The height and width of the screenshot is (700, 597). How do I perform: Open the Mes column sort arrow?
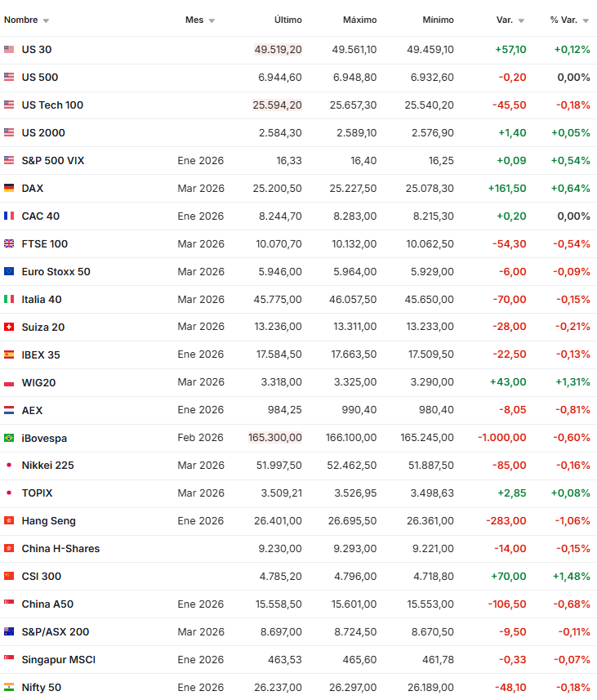pyautogui.click(x=212, y=20)
